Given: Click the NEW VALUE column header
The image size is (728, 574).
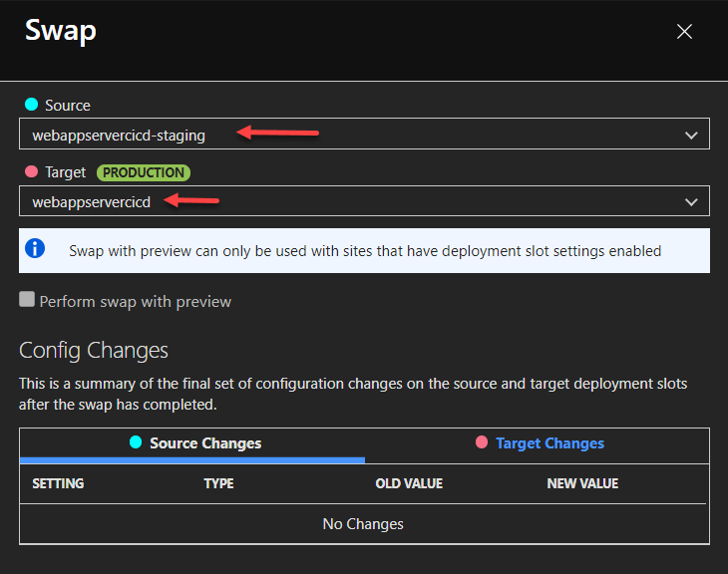Looking at the screenshot, I should pos(582,483).
